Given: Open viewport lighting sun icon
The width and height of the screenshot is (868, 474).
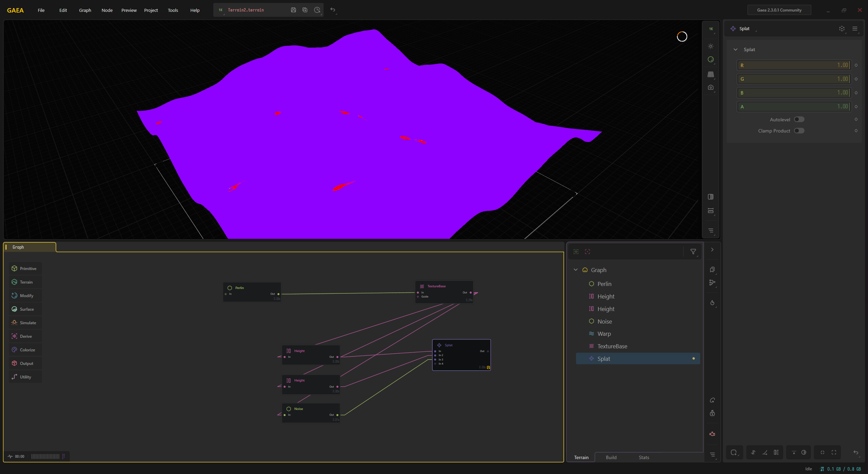Looking at the screenshot, I should tap(711, 46).
